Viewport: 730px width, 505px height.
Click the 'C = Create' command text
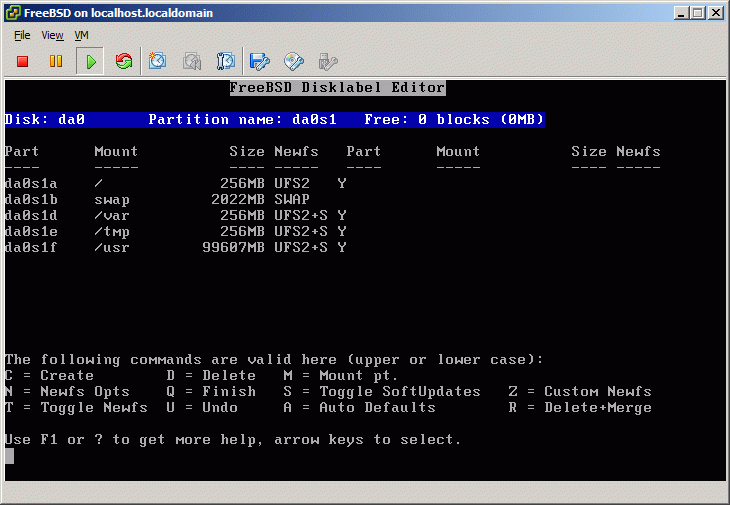click(49, 376)
